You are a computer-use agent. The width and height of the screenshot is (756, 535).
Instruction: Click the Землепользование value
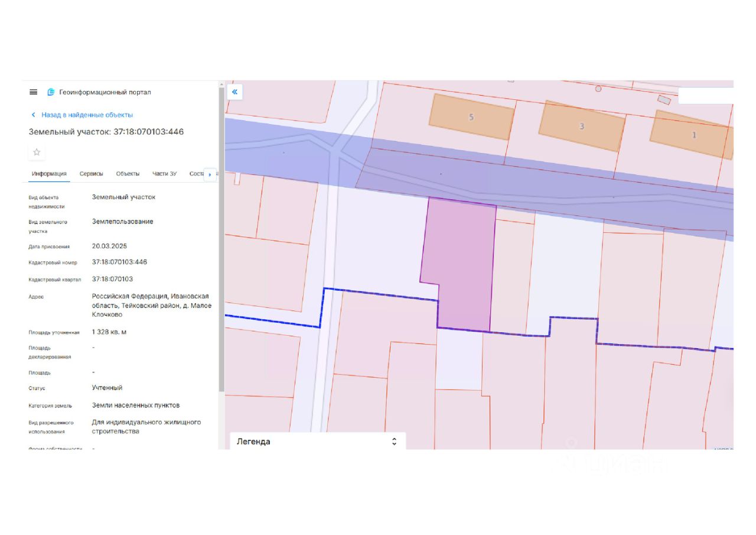click(x=122, y=222)
